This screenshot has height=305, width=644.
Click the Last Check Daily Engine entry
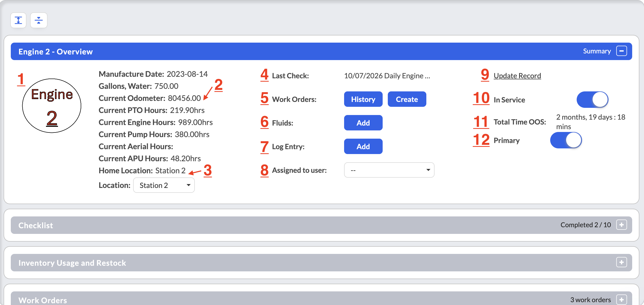coord(387,76)
